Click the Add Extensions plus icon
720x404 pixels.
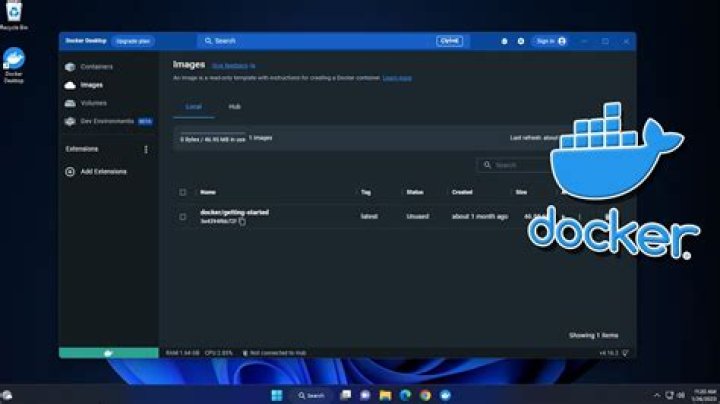70,172
